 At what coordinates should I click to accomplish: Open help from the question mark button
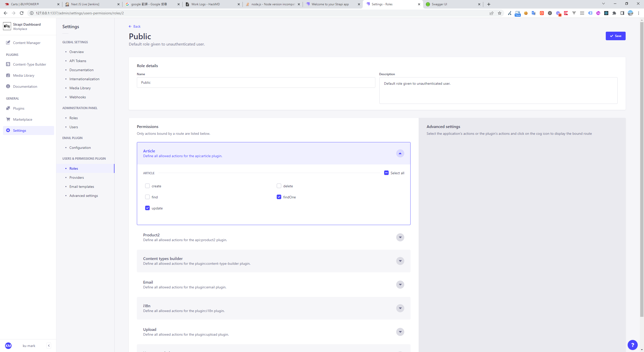(x=632, y=345)
